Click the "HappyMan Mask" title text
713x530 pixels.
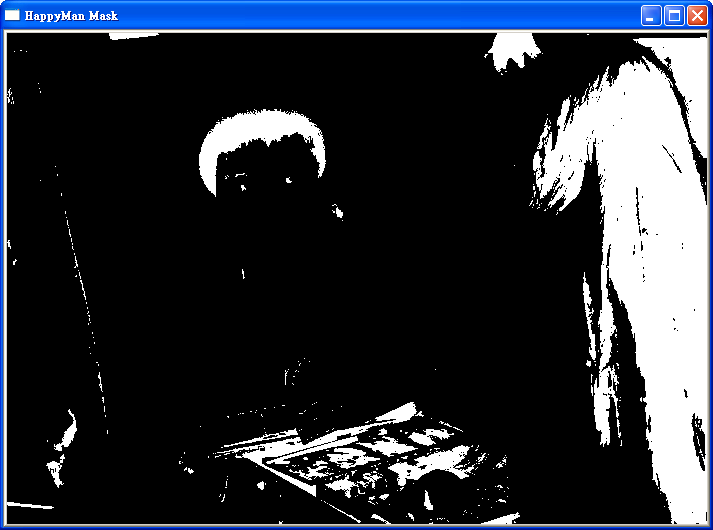pyautogui.click(x=71, y=16)
